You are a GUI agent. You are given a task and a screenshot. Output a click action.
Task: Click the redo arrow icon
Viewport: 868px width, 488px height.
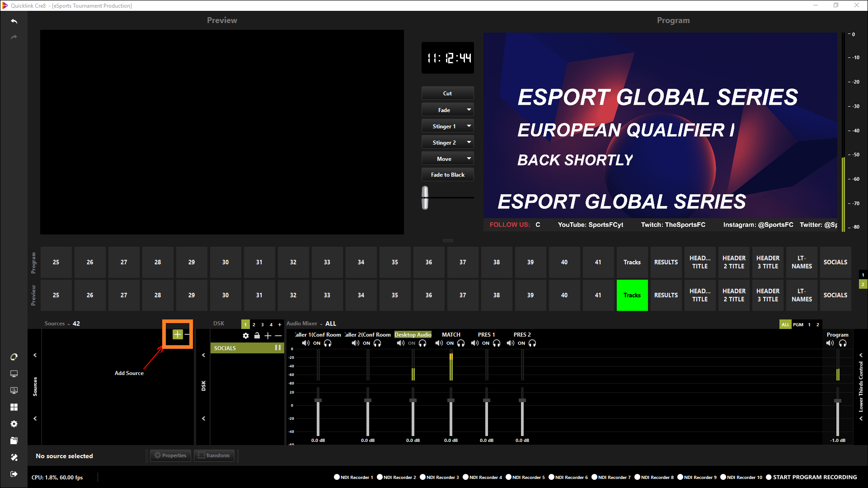[14, 37]
